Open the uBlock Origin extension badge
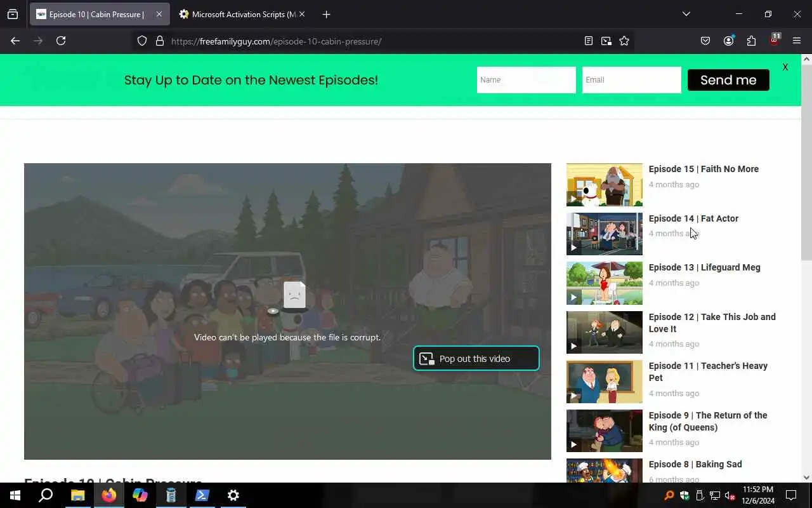Screen dimensions: 812x508 coord(774,41)
